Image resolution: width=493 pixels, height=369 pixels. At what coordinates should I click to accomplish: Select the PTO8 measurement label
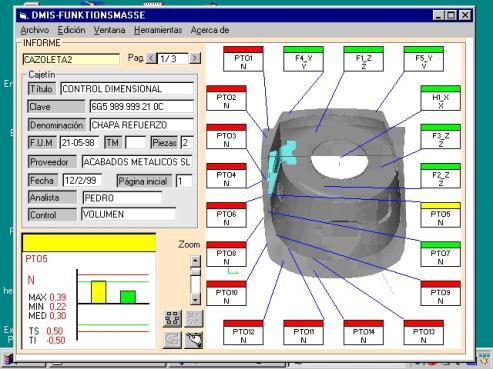coord(226,254)
